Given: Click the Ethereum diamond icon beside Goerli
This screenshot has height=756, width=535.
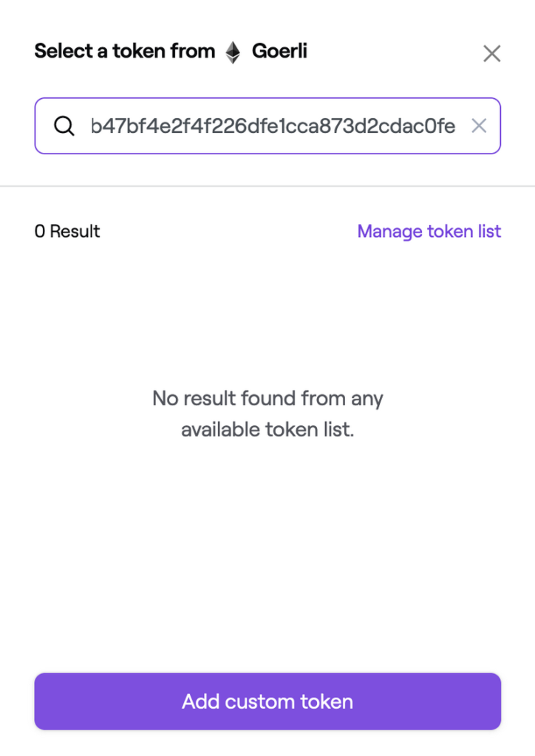Looking at the screenshot, I should tap(233, 52).
